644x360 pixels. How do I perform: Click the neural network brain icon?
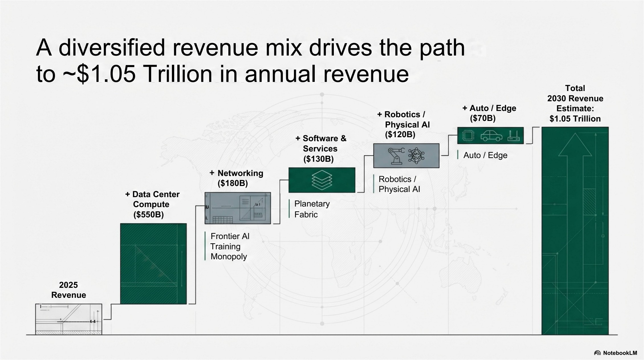click(416, 155)
